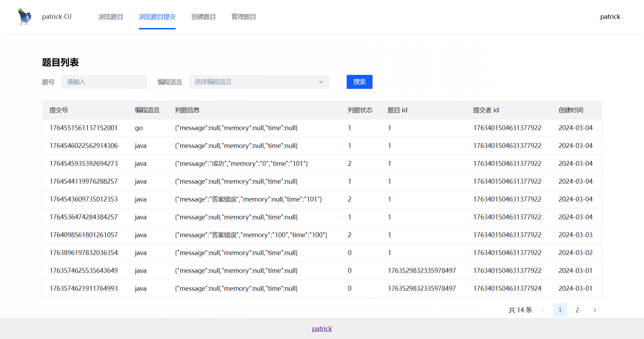The width and height of the screenshot is (644, 339).
Task: Select the 浏览题目提交 tab
Action: (x=157, y=17)
